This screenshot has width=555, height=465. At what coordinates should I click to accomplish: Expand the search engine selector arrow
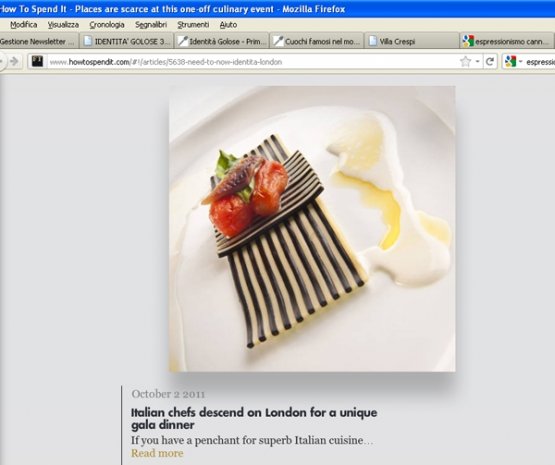pos(521,62)
